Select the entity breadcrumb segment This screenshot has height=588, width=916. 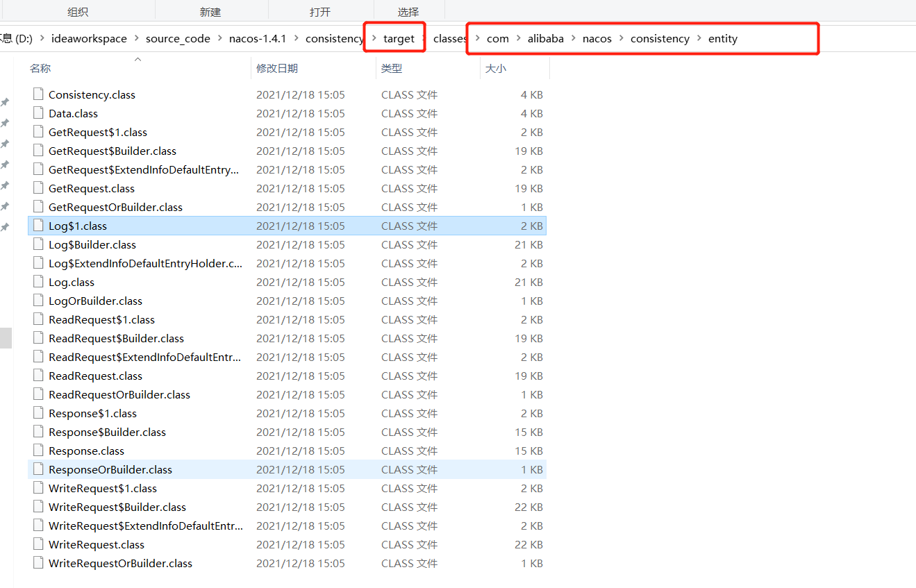(x=723, y=39)
